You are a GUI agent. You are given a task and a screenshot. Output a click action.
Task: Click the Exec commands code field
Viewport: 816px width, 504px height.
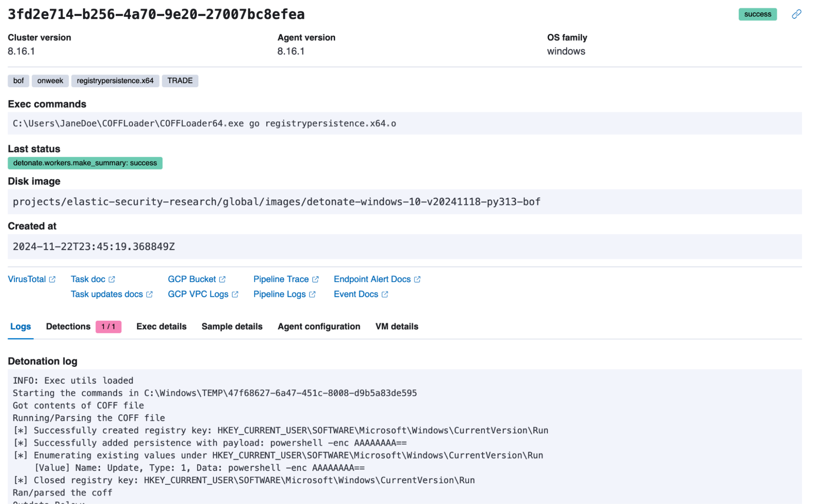404,123
